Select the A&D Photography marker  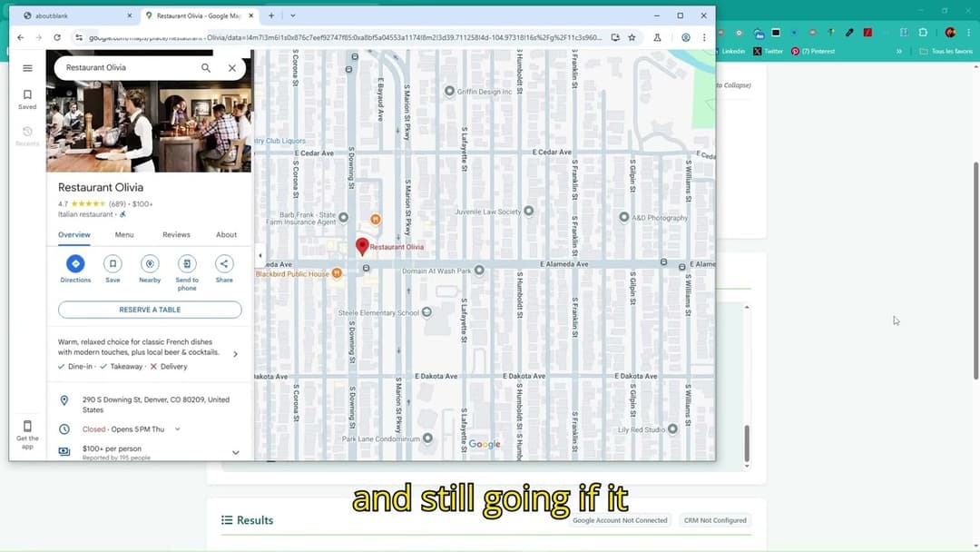tap(623, 217)
